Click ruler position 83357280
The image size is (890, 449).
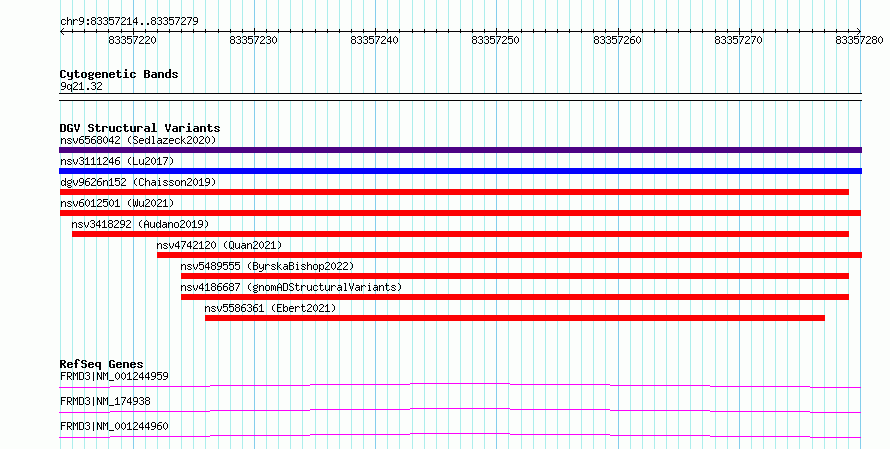859,40
